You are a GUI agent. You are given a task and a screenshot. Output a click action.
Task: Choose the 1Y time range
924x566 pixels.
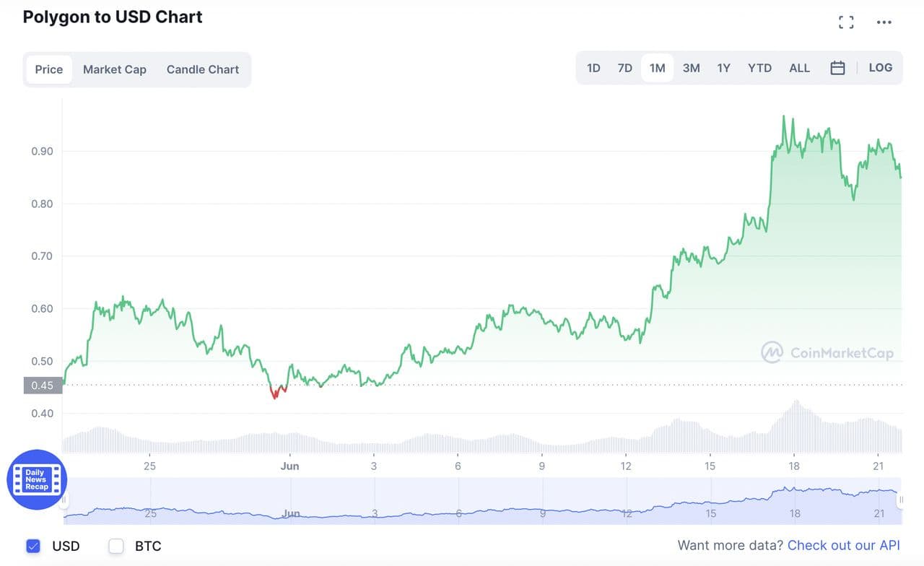(723, 68)
